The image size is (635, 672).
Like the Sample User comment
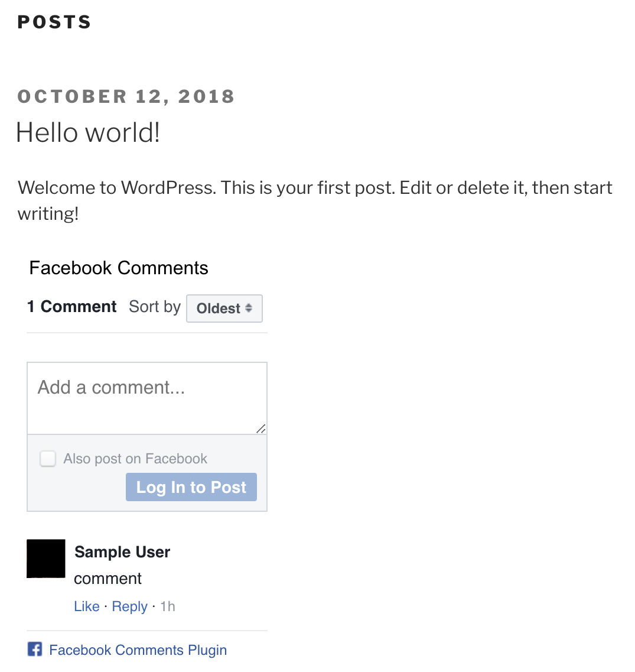pos(87,606)
